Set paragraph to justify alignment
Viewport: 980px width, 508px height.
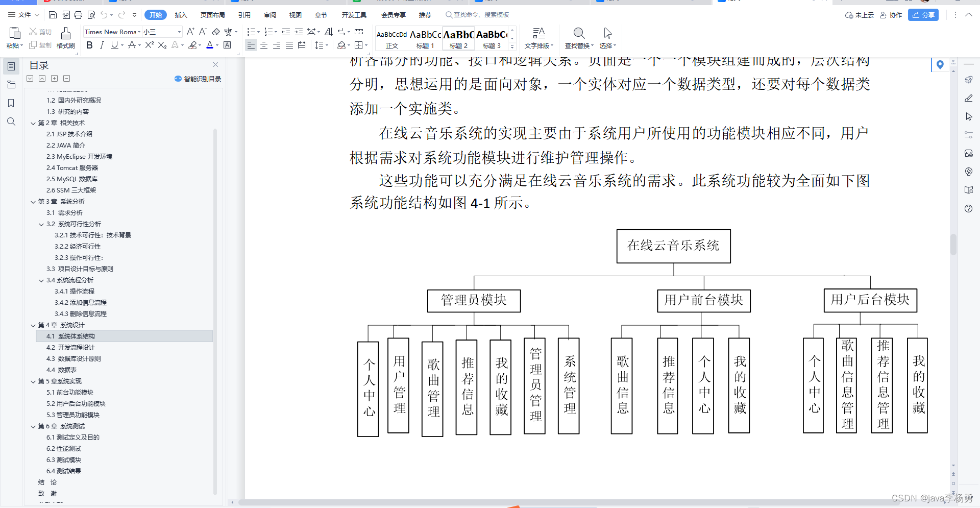click(x=289, y=45)
